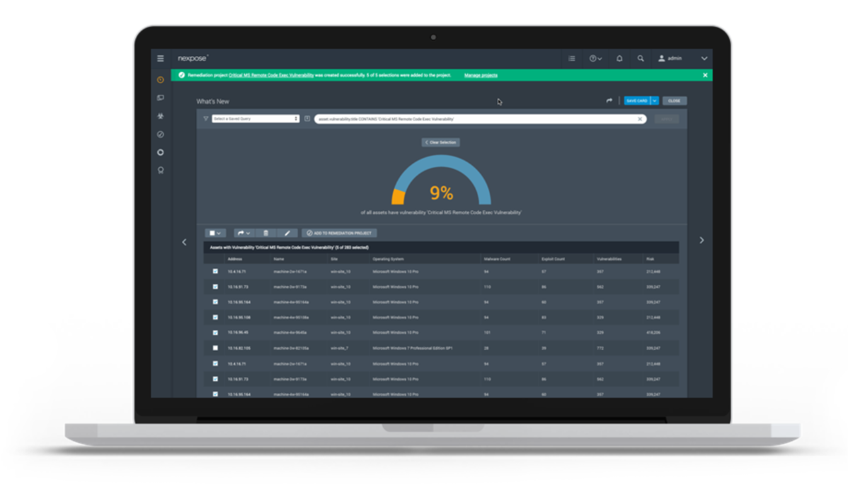The image size is (848, 504).
Task: Click the machine-4w-95108a name cell
Action: tap(291, 318)
